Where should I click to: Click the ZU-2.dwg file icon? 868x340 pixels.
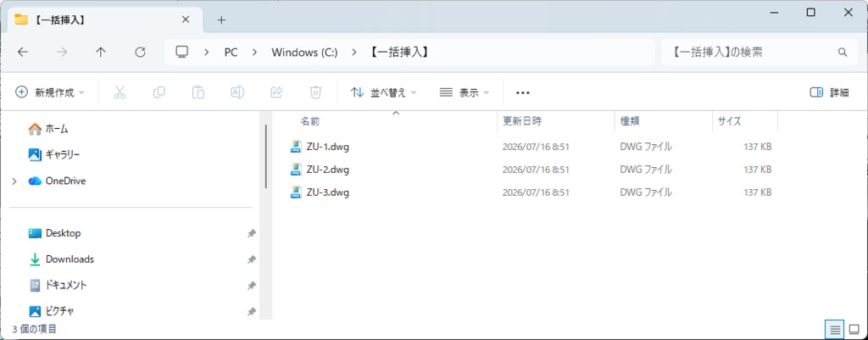[x=296, y=170]
